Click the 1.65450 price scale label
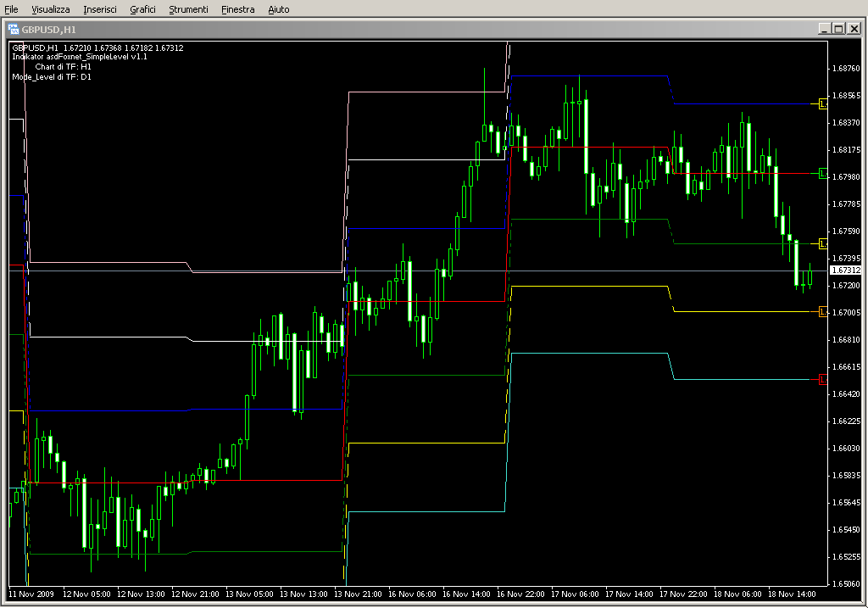The height and width of the screenshot is (608, 868). coord(847,529)
